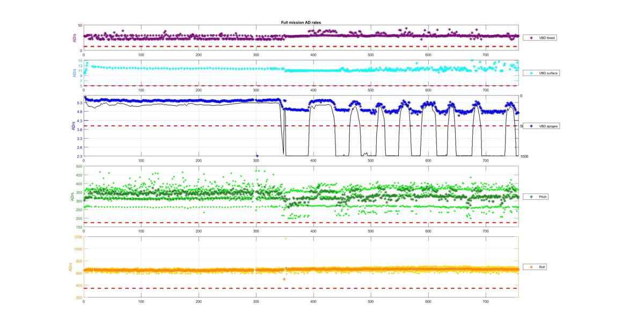Click the 1200 y-axis tick in the Roll plot

tap(78, 237)
